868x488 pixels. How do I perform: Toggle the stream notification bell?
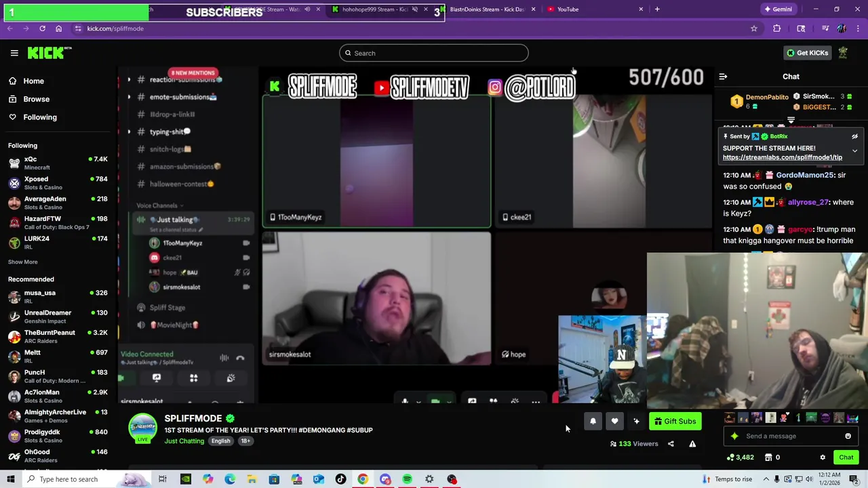(x=593, y=422)
